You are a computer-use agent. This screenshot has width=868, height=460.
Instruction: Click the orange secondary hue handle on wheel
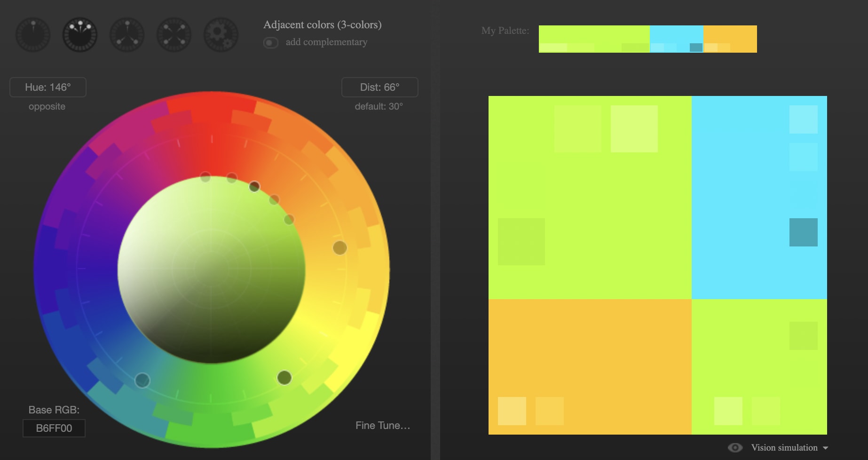340,248
